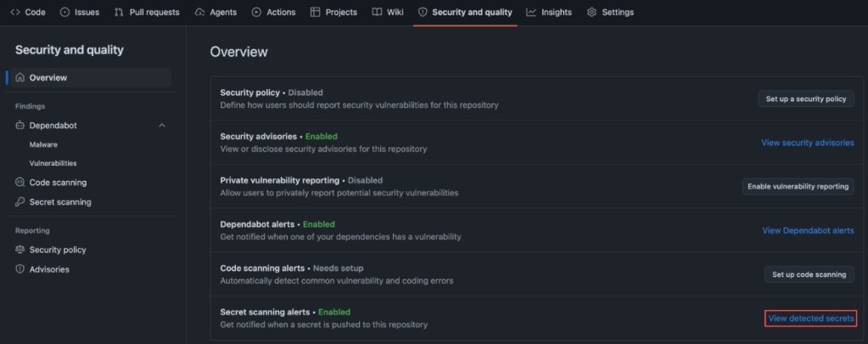Open the Code tab
Viewport: 868px width, 344px height.
28,12
